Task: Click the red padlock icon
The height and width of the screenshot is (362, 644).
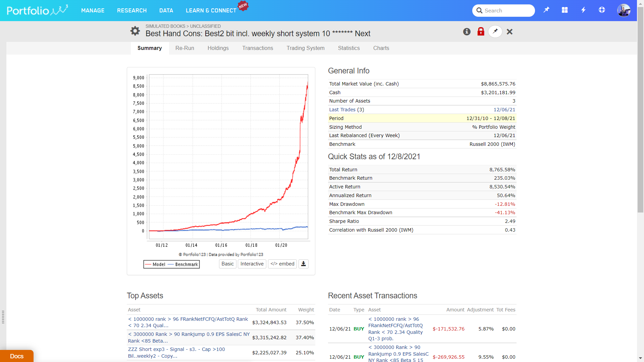Action: pos(481,32)
